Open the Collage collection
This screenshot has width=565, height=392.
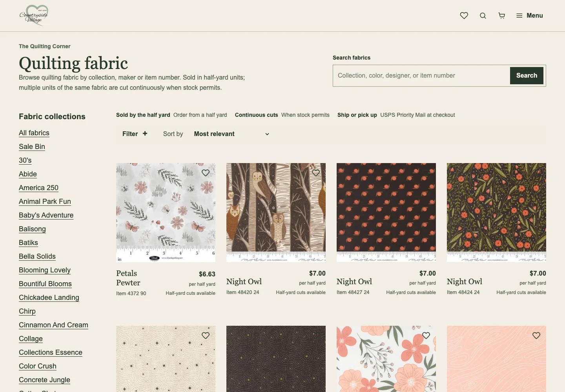pyautogui.click(x=31, y=339)
